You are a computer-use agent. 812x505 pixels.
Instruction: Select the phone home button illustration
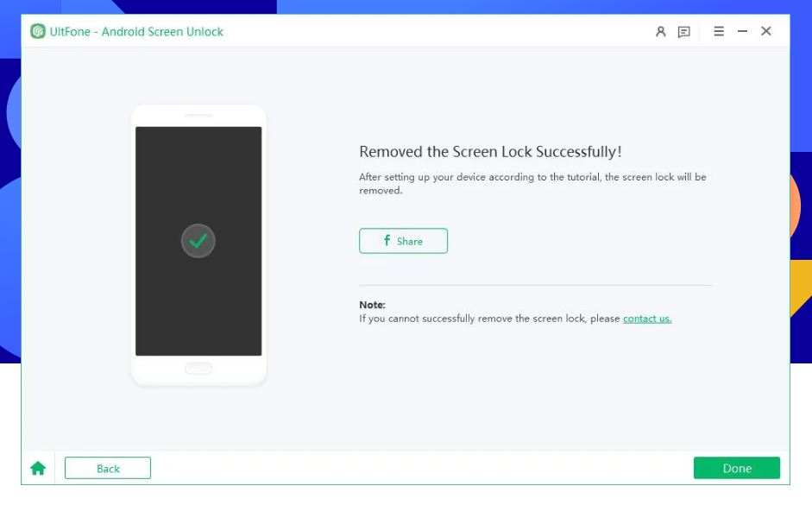point(198,368)
